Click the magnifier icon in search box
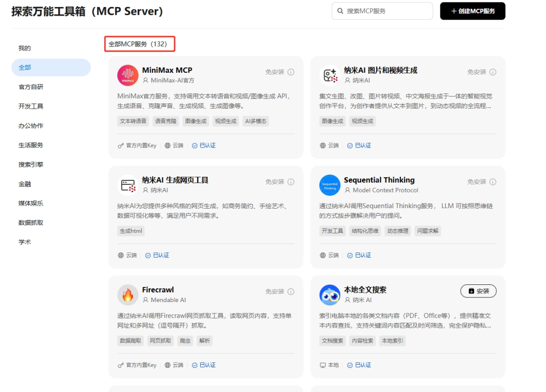 [340, 11]
